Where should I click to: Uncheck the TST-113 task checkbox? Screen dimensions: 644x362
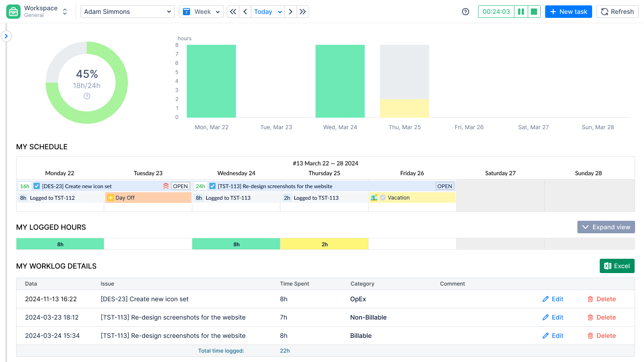tap(212, 186)
